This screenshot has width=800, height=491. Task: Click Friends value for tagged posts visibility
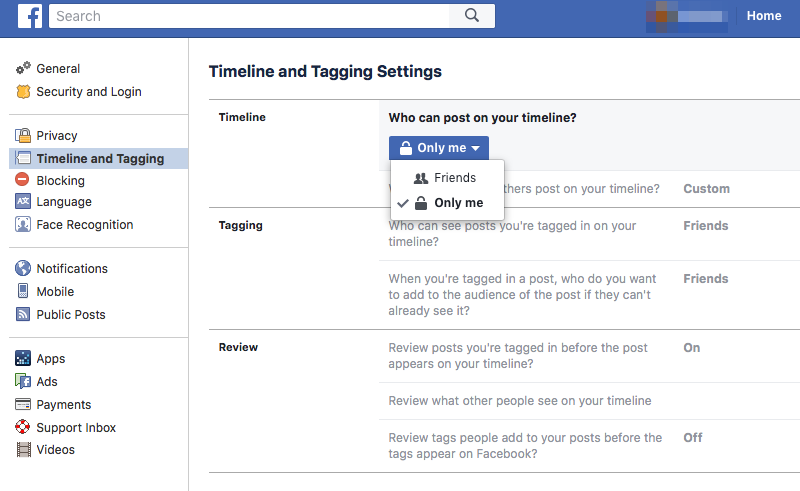[706, 226]
